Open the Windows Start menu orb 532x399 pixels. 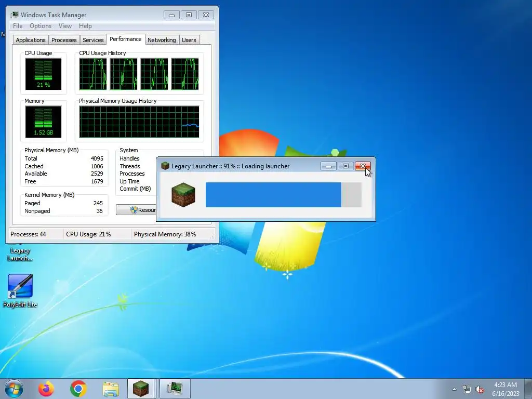(14, 389)
